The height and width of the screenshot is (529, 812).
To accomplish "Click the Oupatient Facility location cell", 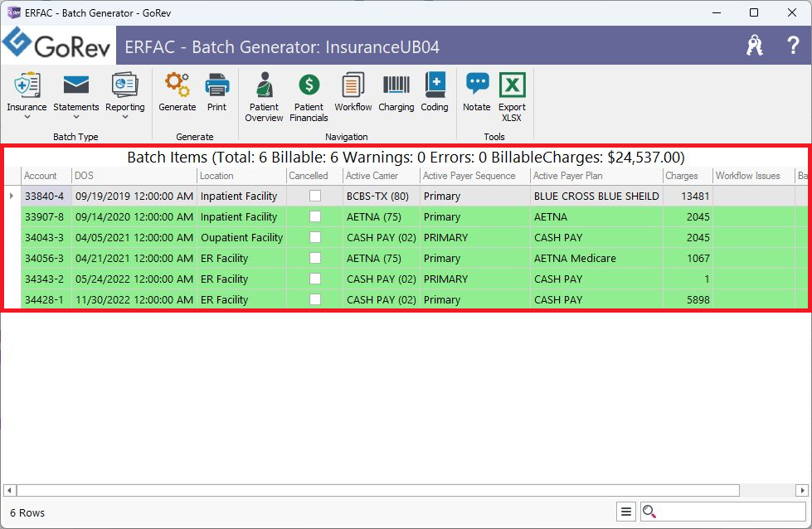I will [241, 238].
